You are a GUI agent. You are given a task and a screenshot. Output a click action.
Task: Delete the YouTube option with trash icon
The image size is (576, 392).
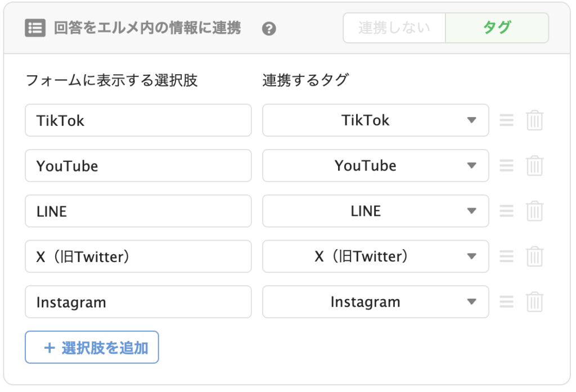click(x=534, y=166)
